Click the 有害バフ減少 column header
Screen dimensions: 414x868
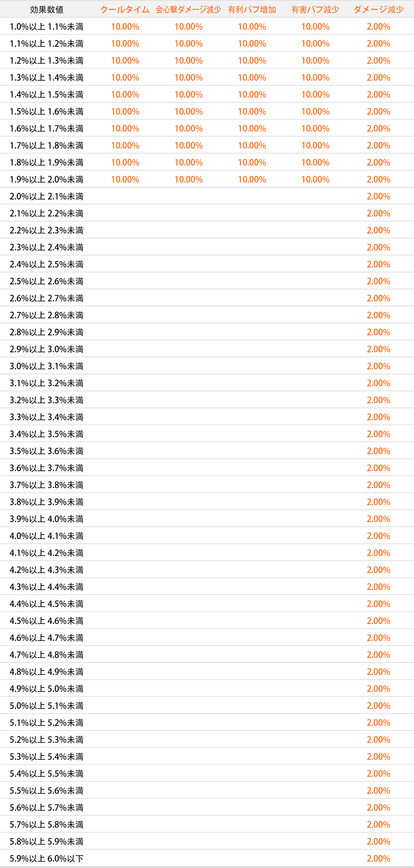pyautogui.click(x=315, y=10)
